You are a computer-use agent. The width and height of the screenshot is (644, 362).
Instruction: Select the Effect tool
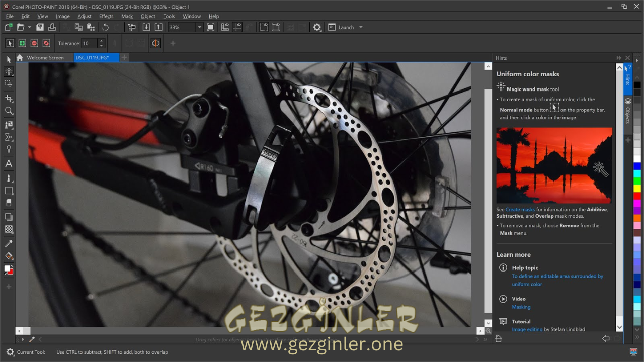click(x=9, y=137)
